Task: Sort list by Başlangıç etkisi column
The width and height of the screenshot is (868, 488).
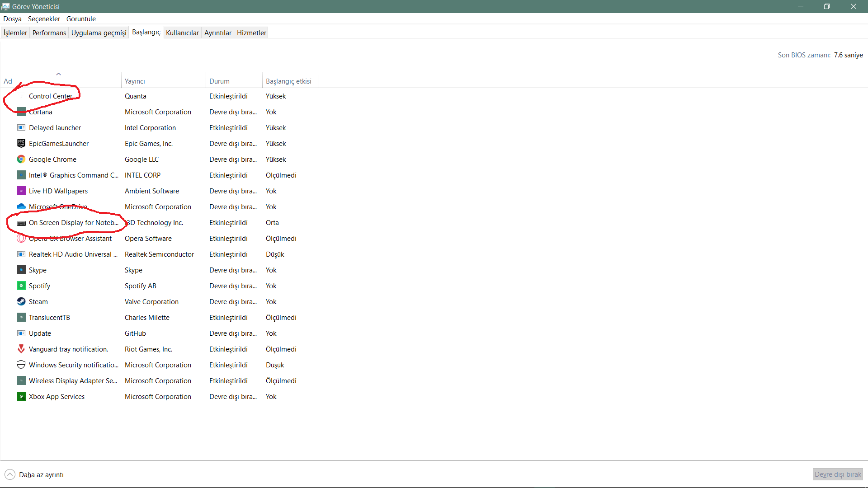Action: [288, 81]
